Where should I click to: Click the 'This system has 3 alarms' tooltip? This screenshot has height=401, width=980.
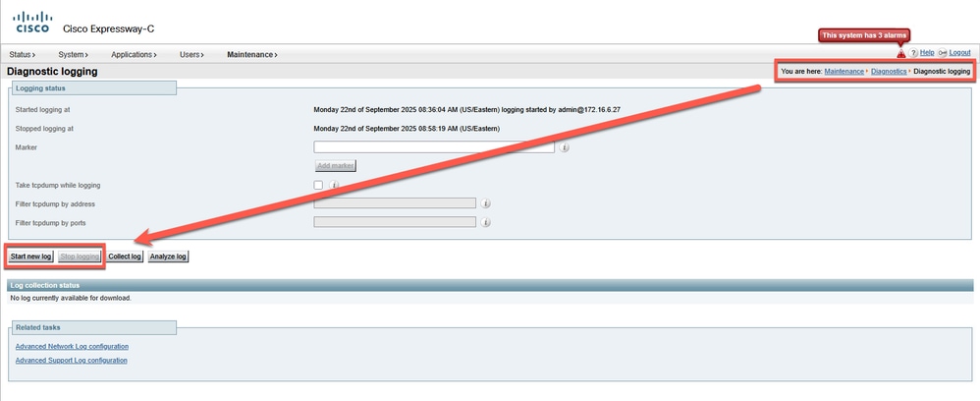(x=864, y=35)
